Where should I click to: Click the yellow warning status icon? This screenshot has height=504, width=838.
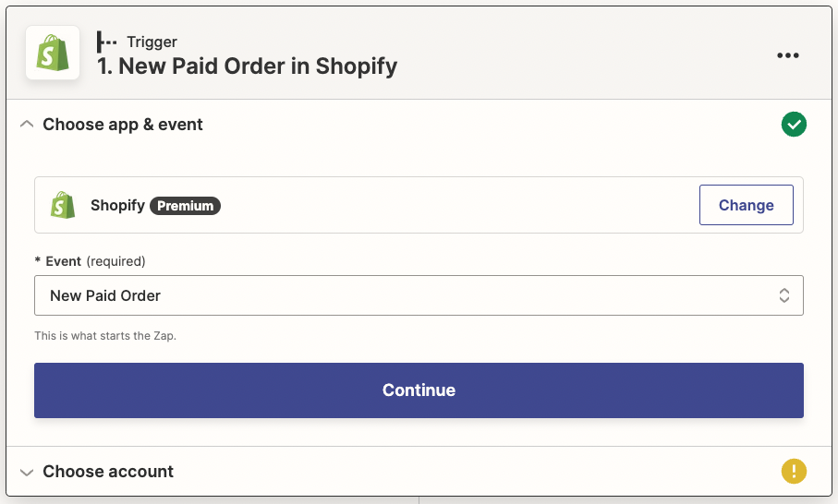click(x=794, y=471)
